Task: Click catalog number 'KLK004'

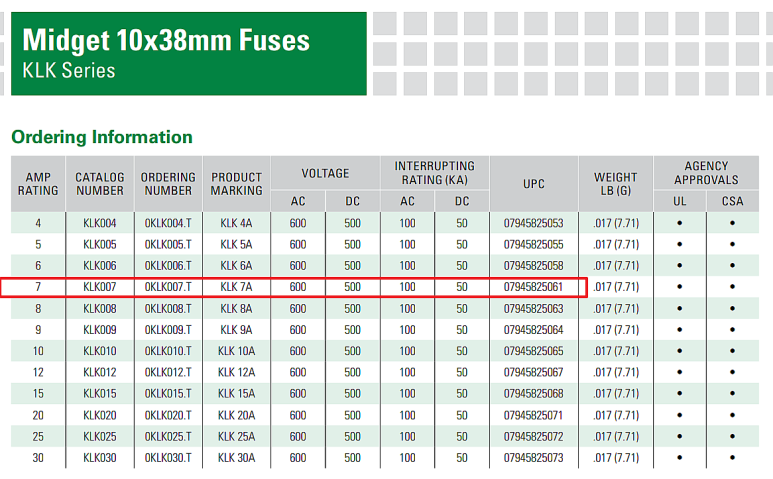Action: [100, 223]
